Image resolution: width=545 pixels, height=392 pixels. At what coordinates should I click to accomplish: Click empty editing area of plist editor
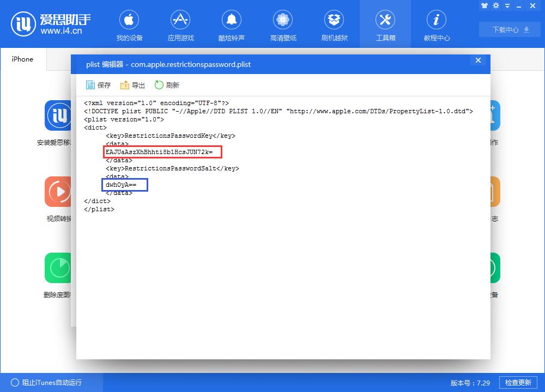[283, 285]
